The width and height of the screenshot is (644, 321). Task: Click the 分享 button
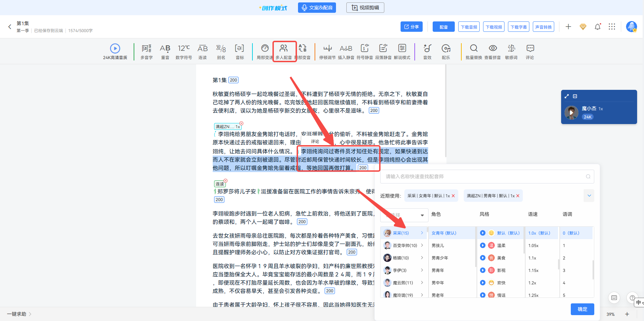click(x=412, y=27)
